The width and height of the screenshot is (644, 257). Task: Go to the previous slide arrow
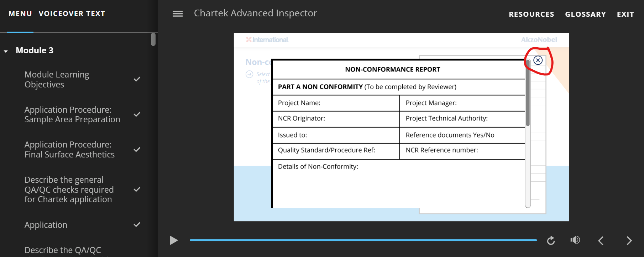(x=601, y=241)
